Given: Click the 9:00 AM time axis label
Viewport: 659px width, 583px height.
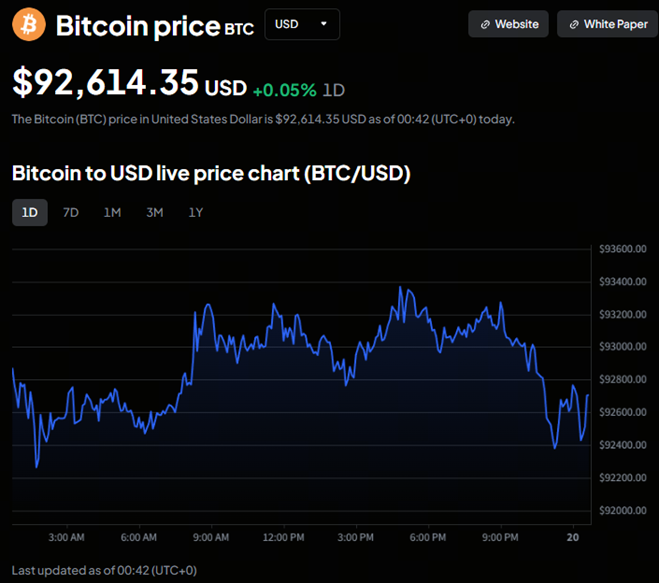Looking at the screenshot, I should tap(211, 538).
